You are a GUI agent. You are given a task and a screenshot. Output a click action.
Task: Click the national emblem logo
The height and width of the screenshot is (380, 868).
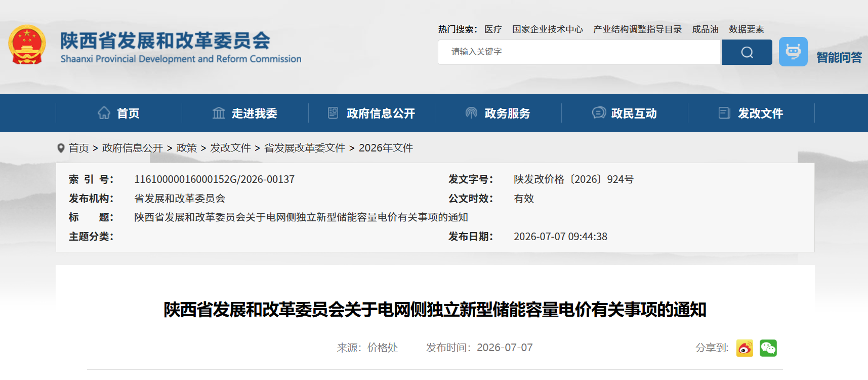(27, 45)
